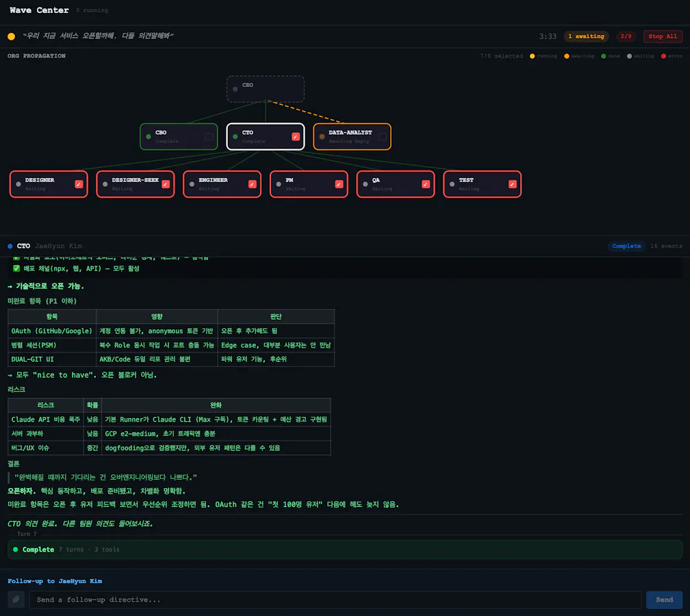
Task: Click the 'waiting' legend dot
Action: click(629, 56)
